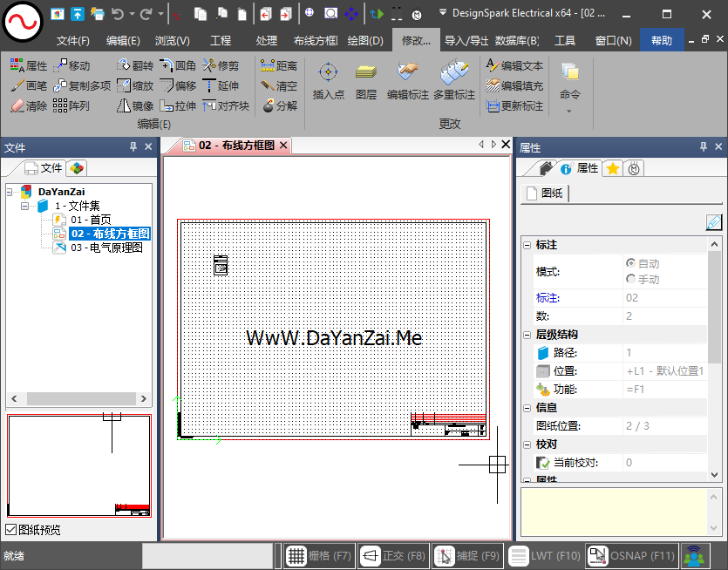Click the 分解 (Explode) tool

tap(280, 105)
